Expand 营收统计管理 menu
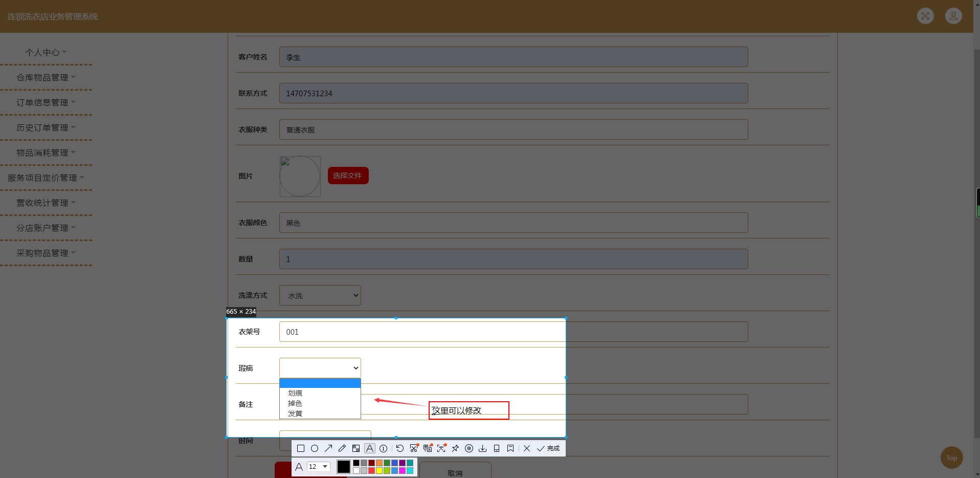This screenshot has height=478, width=980. (x=46, y=203)
